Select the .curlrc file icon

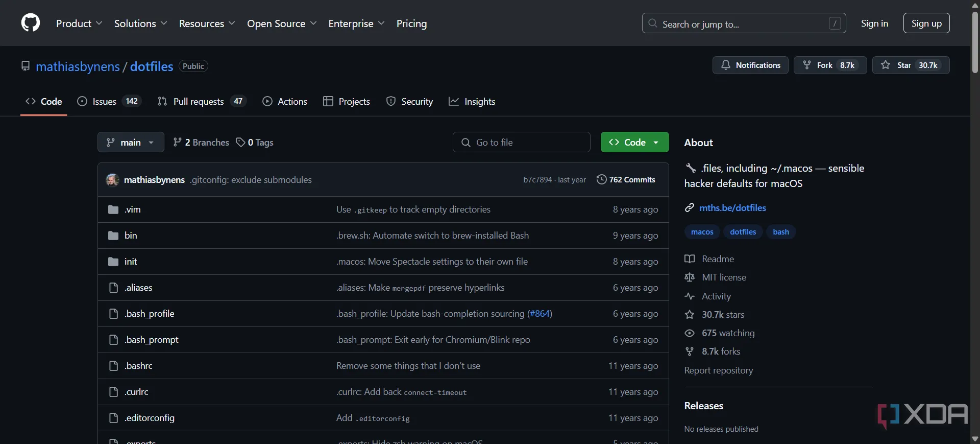click(x=113, y=392)
